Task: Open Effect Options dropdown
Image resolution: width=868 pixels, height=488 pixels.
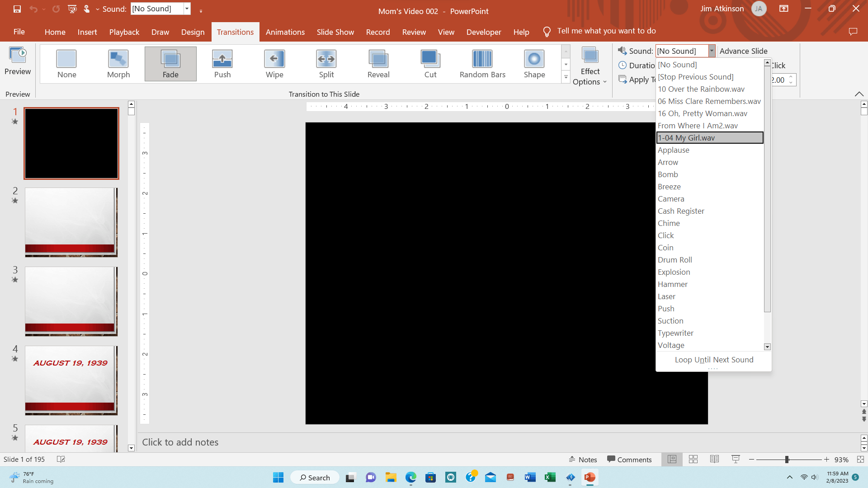Action: click(x=590, y=66)
